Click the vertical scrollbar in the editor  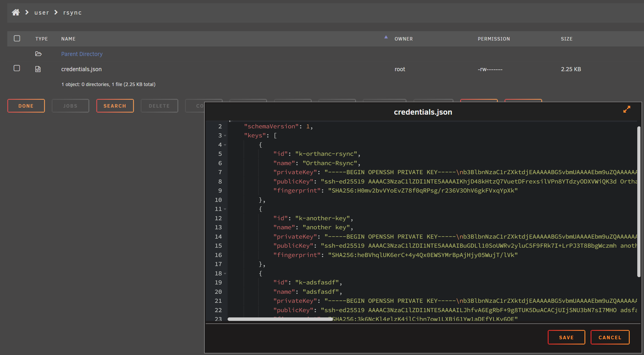coord(639,202)
